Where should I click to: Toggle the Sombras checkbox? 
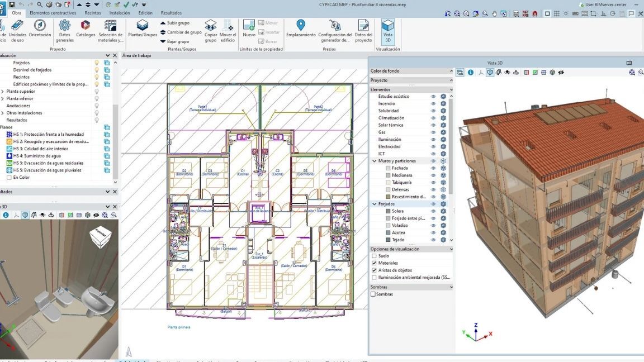point(373,294)
